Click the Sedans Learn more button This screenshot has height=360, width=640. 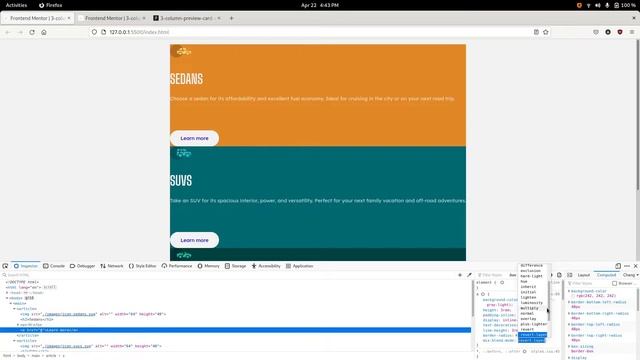click(x=194, y=138)
